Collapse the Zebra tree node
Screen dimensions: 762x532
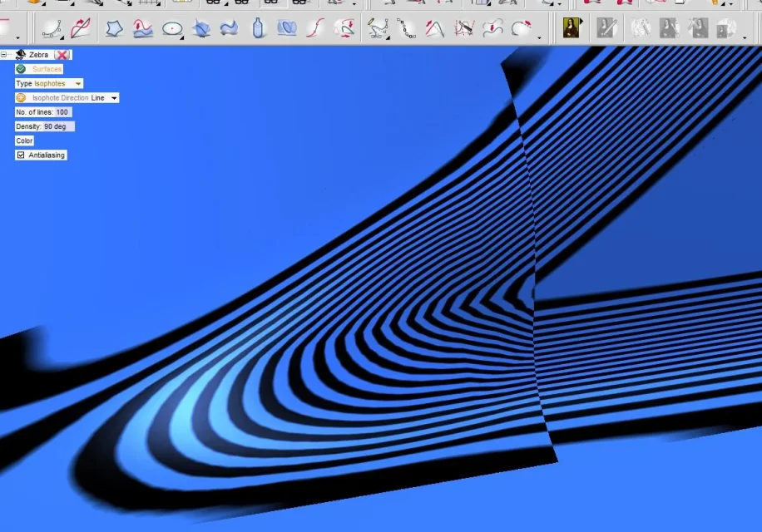point(3,55)
